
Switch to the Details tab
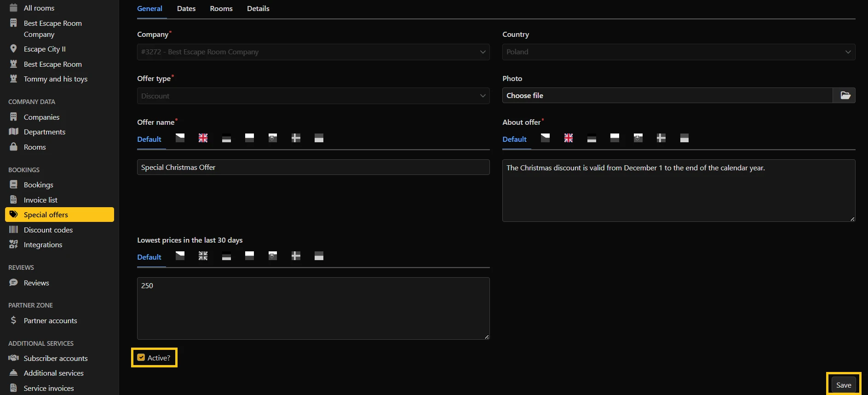tap(258, 9)
